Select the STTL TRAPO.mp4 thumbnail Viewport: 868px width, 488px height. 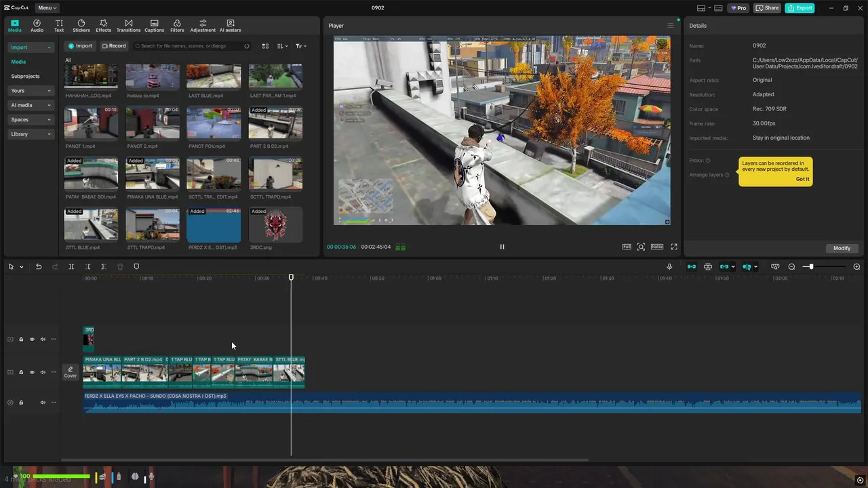pos(153,224)
